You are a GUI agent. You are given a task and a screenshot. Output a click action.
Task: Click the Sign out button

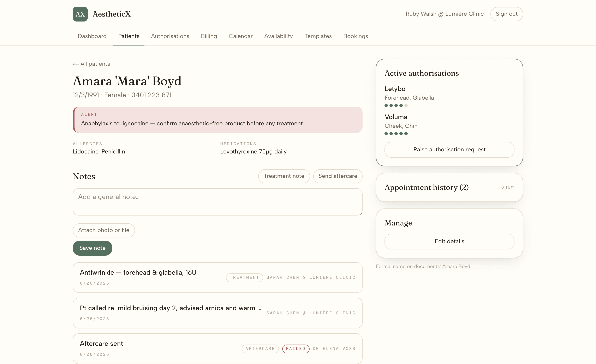pos(507,14)
